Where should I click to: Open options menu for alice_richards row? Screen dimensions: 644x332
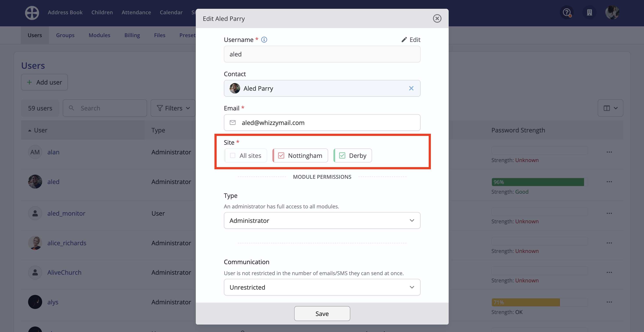[x=609, y=243]
